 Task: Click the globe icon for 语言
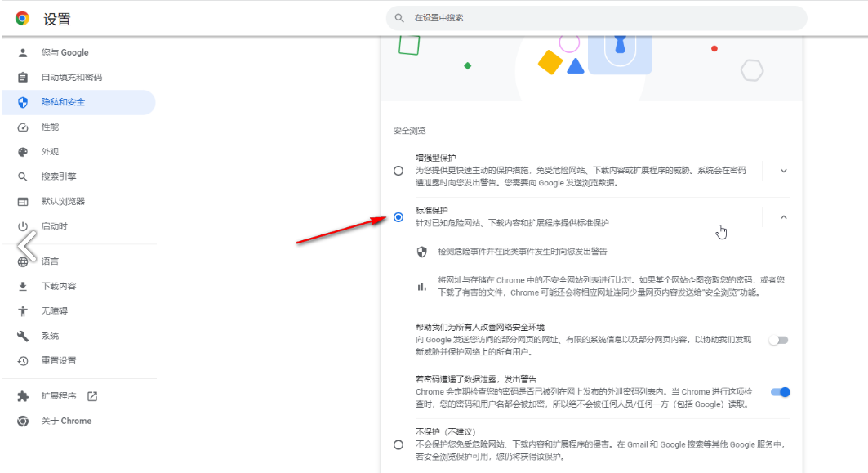23,261
